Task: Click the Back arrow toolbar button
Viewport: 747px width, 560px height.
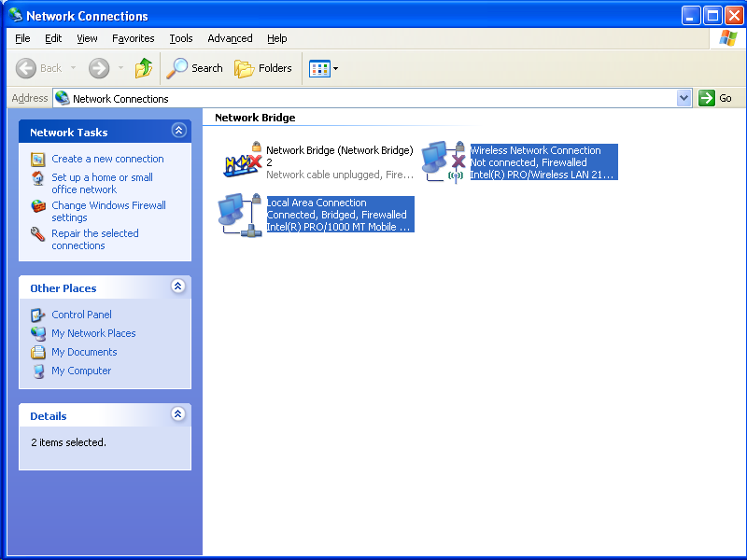Action: [38, 68]
